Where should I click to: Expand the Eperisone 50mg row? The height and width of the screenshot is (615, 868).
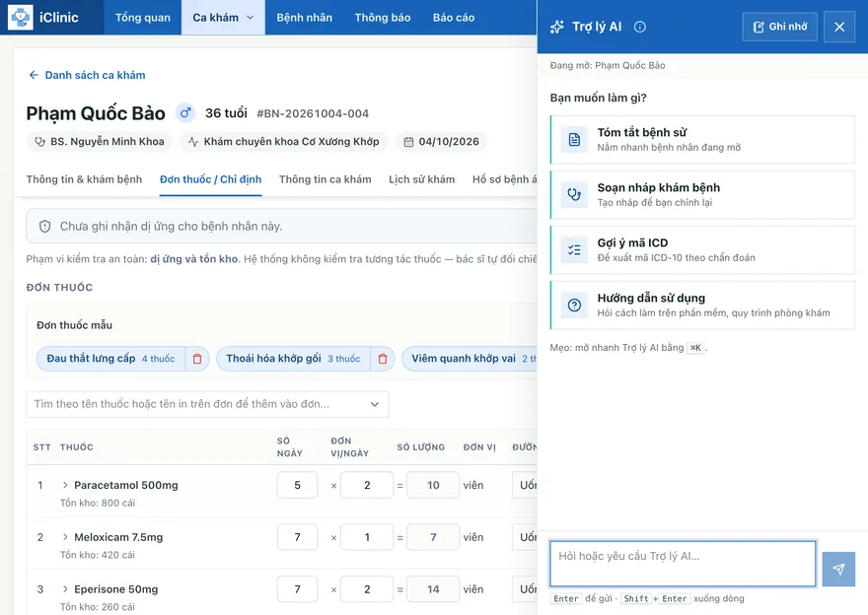click(65, 589)
